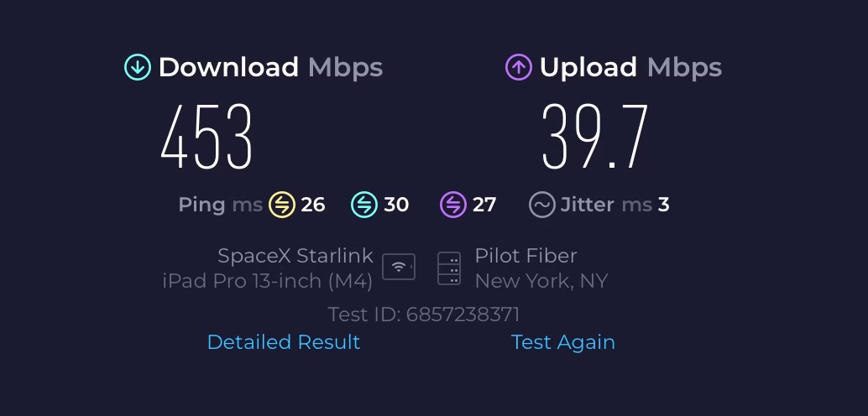Click the Wi-Fi connection device icon
868x416 pixels.
[x=399, y=268]
